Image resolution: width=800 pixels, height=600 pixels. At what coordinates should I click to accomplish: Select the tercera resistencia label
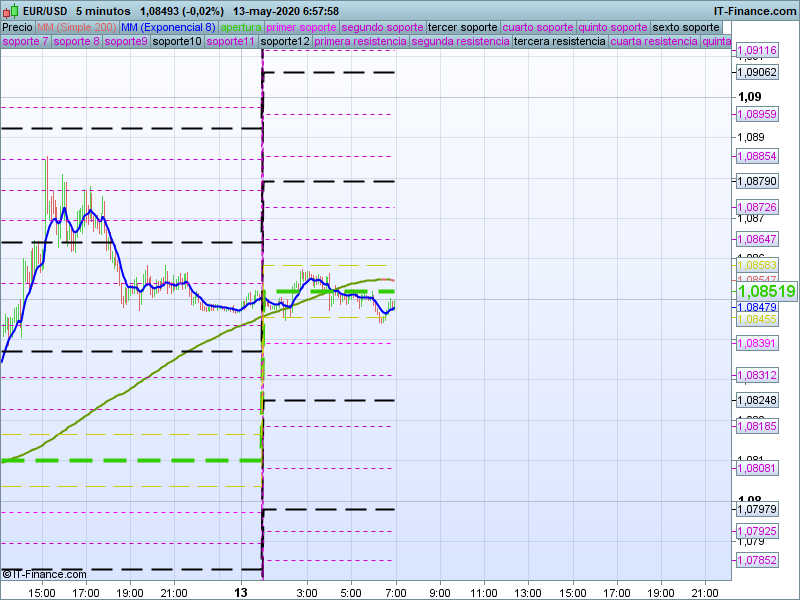[559, 42]
